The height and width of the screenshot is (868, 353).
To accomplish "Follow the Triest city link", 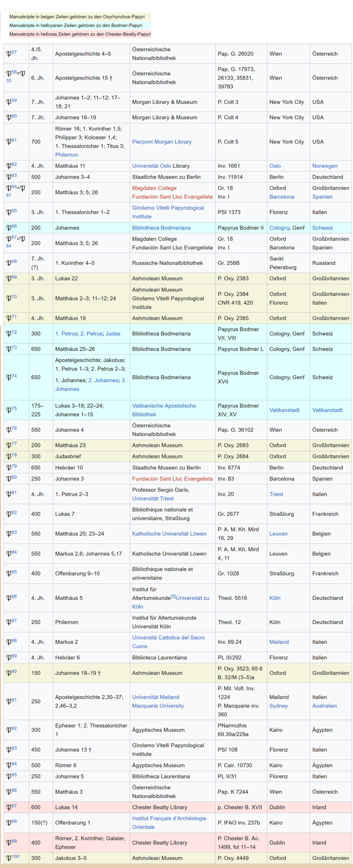I will point(276,494).
